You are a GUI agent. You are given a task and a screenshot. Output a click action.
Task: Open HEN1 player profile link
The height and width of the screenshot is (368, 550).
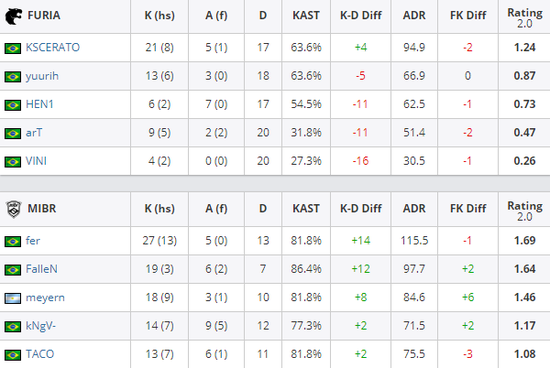click(40, 104)
